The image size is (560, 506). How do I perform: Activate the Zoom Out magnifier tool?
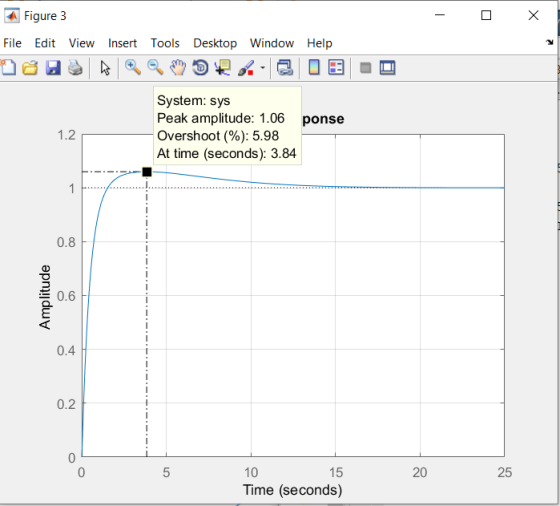pos(155,67)
